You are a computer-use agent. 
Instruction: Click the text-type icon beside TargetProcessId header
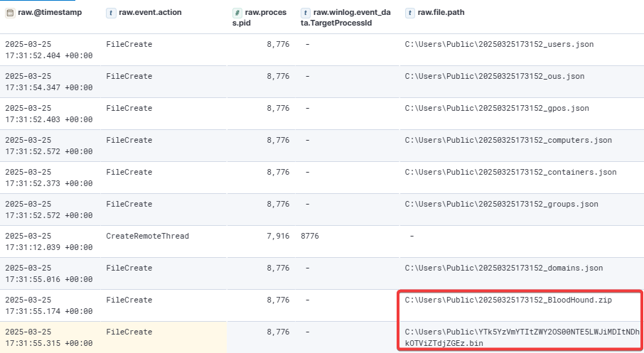[305, 13]
